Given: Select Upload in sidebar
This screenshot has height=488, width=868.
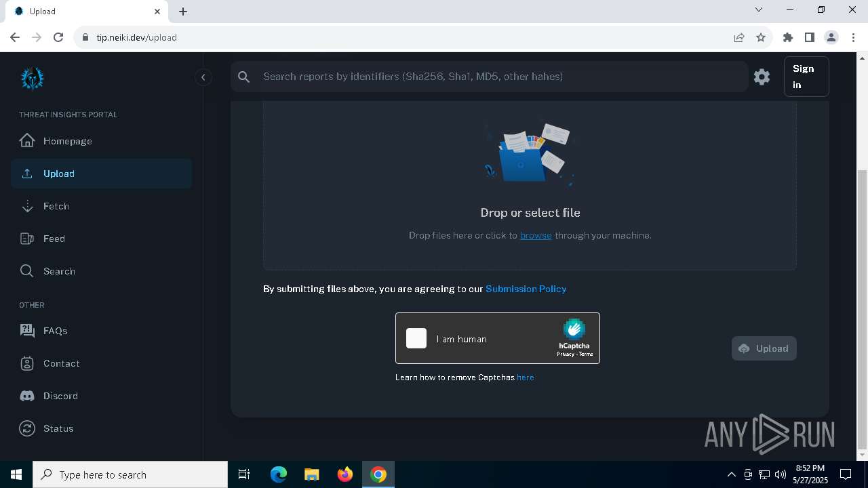Looking at the screenshot, I should (101, 174).
